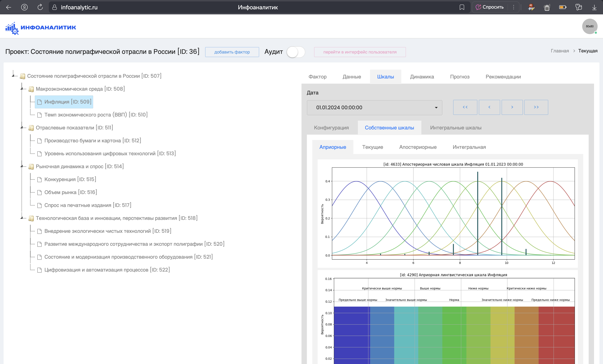This screenshot has height=364, width=603.
Task: Click the bookmark icon in address bar
Action: click(462, 7)
